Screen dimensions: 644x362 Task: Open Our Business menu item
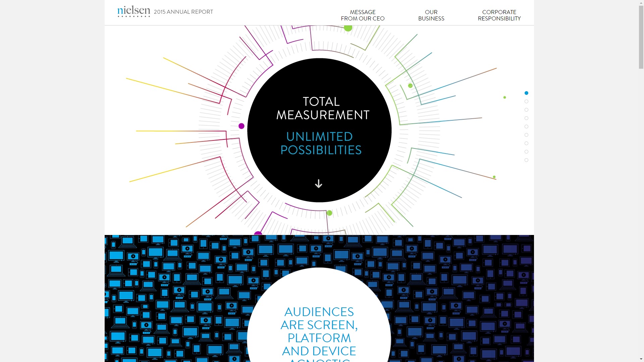[x=431, y=15]
